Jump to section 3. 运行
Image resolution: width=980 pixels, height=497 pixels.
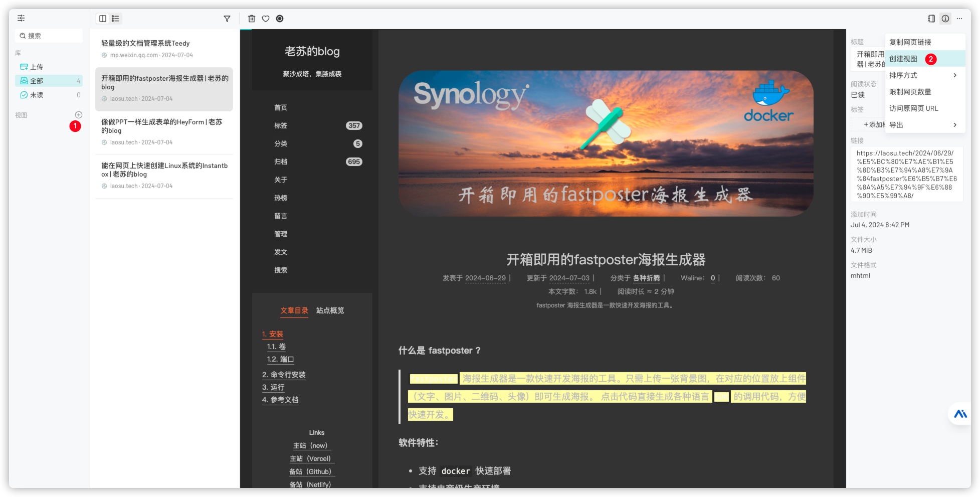273,387
